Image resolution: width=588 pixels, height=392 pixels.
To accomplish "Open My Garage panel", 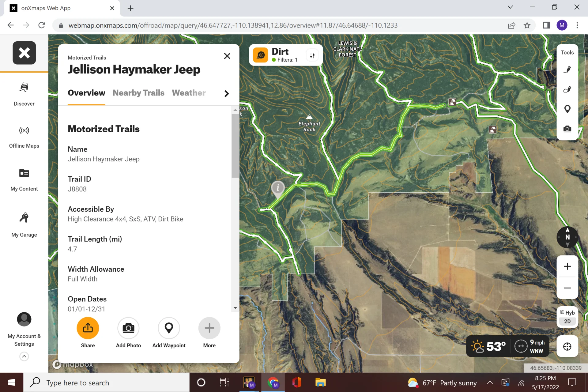I will (24, 224).
